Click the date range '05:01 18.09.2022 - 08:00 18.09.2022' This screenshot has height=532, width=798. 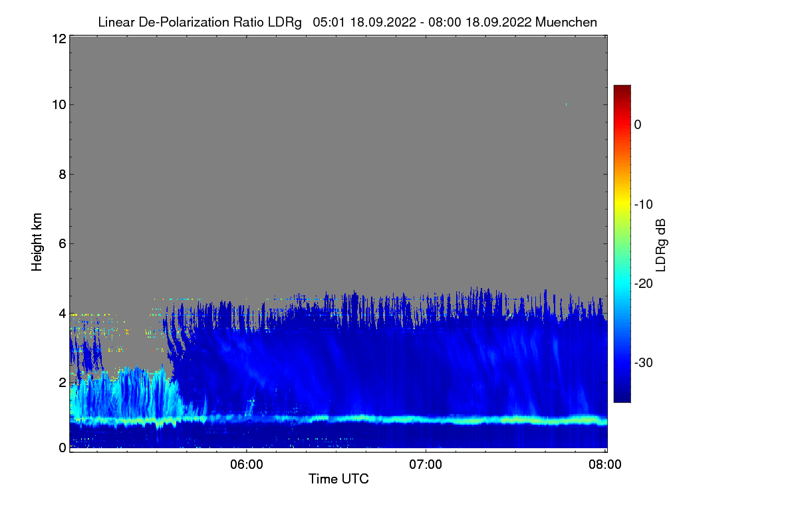point(422,22)
